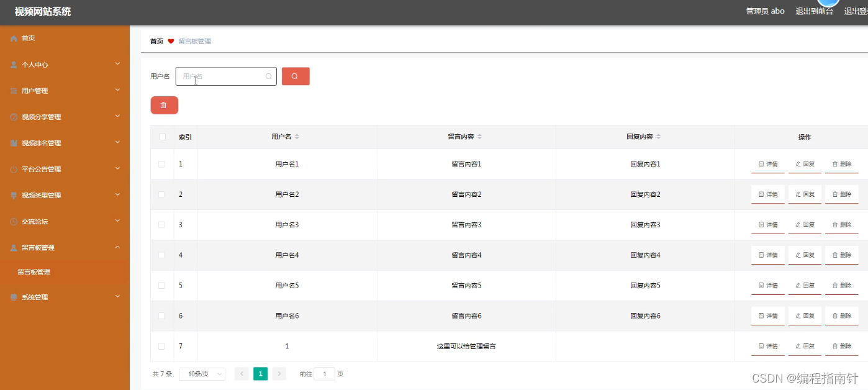This screenshot has width=868, height=390.
Task: Select the 留言板管理 submenu item
Action: pyautogui.click(x=65, y=272)
